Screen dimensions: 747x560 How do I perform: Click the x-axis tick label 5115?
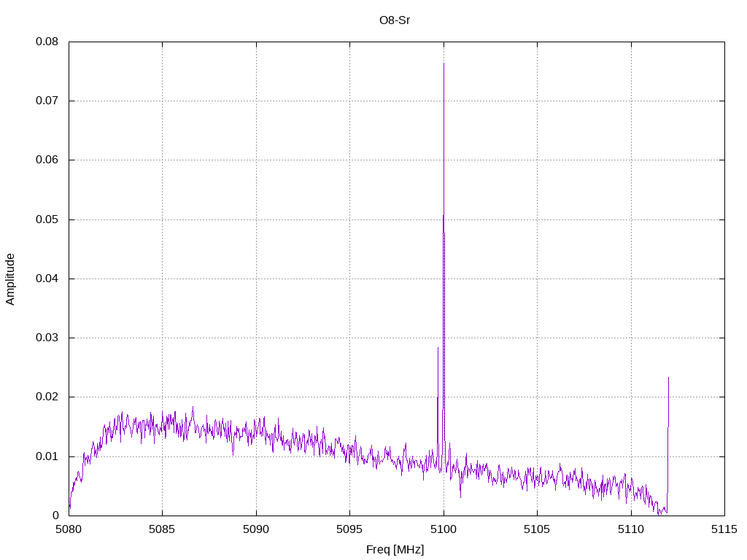pos(724,529)
